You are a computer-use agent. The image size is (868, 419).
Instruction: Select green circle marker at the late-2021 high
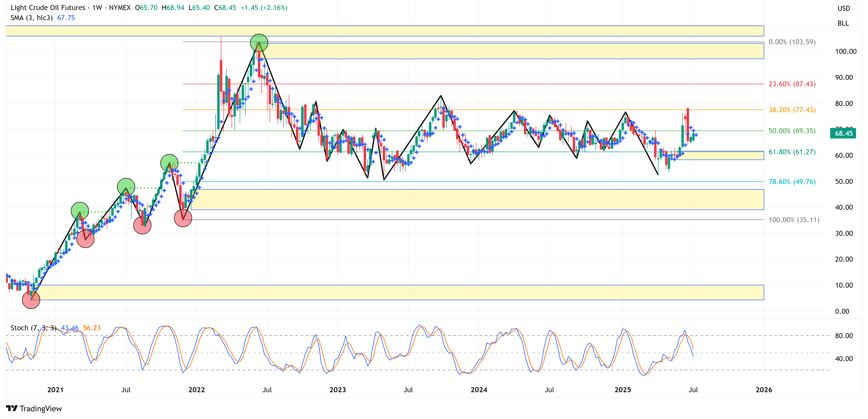tap(169, 163)
